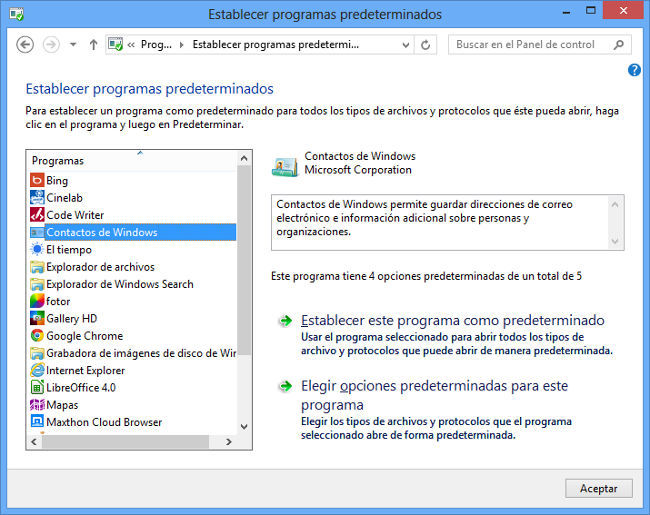Click Elegir opciones predeterminadas para este programa
650x515 pixels.
click(x=434, y=395)
